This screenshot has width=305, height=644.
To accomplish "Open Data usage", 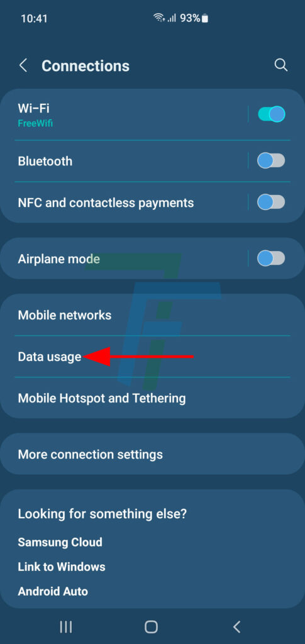I will pyautogui.click(x=152, y=357).
